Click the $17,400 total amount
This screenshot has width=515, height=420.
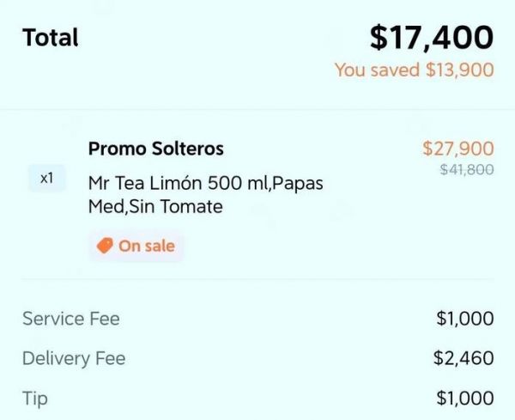click(431, 38)
